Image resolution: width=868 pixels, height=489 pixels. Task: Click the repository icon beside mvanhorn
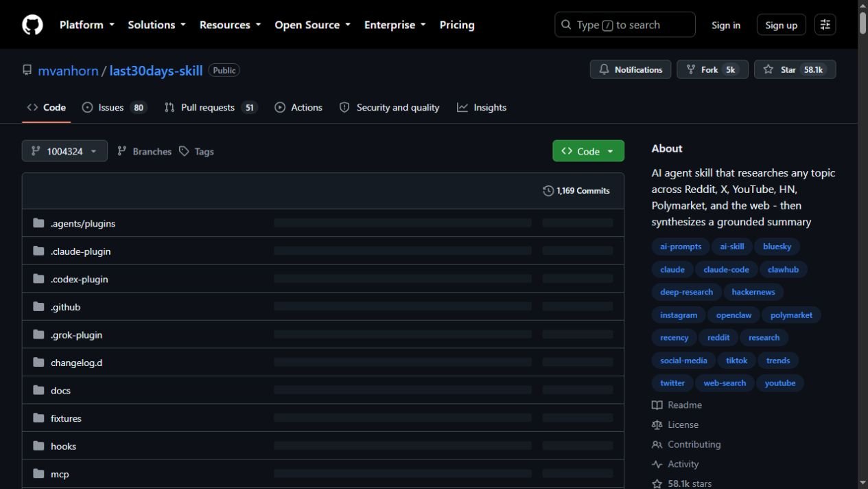(x=27, y=70)
